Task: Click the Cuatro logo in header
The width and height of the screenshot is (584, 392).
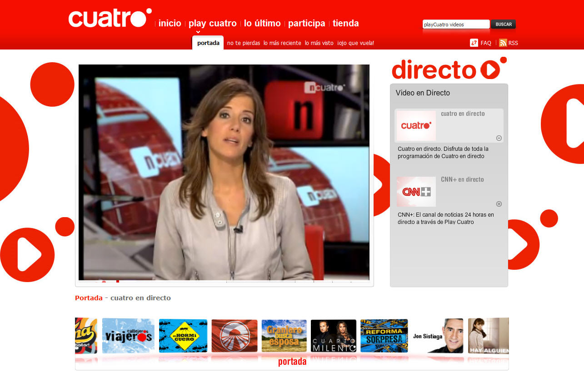Action: point(110,18)
